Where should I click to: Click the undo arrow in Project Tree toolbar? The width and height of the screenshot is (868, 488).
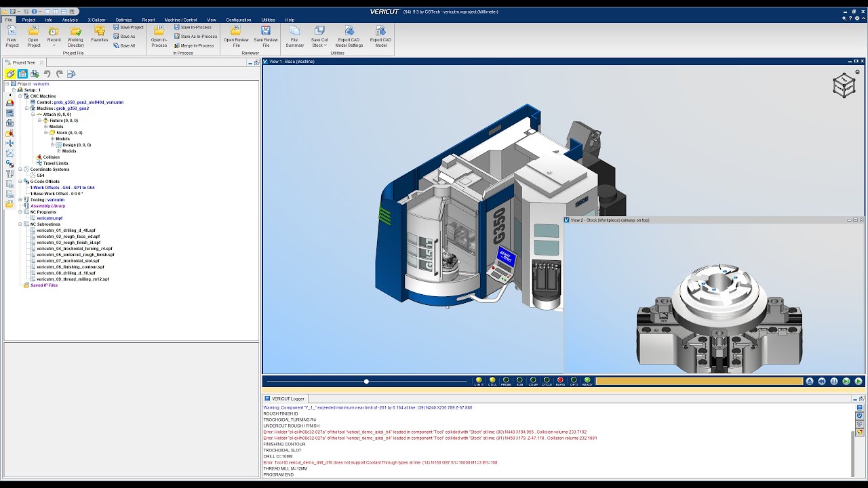pyautogui.click(x=47, y=74)
